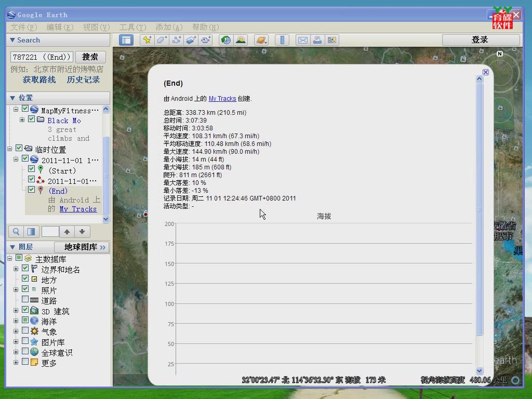Image resolution: width=532 pixels, height=399 pixels.
Task: Collapse the 图层 panel triangle
Action: [12, 247]
